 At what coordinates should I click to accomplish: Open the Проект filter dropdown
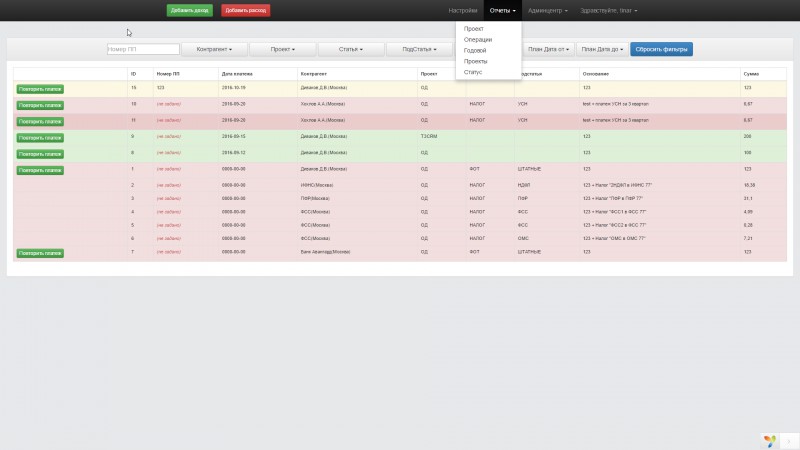click(x=283, y=49)
